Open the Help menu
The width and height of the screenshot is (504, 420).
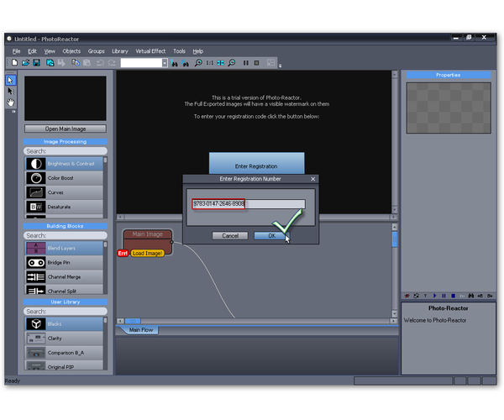coord(198,51)
